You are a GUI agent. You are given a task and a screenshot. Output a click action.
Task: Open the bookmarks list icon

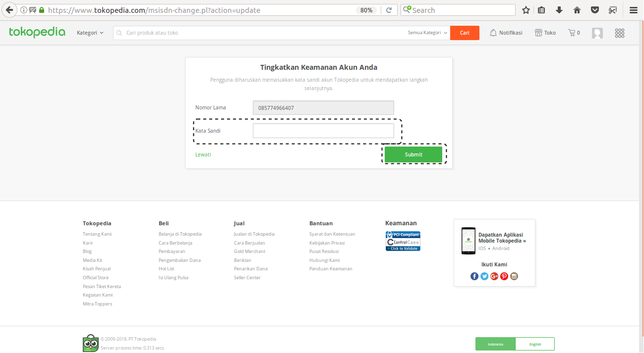[542, 10]
